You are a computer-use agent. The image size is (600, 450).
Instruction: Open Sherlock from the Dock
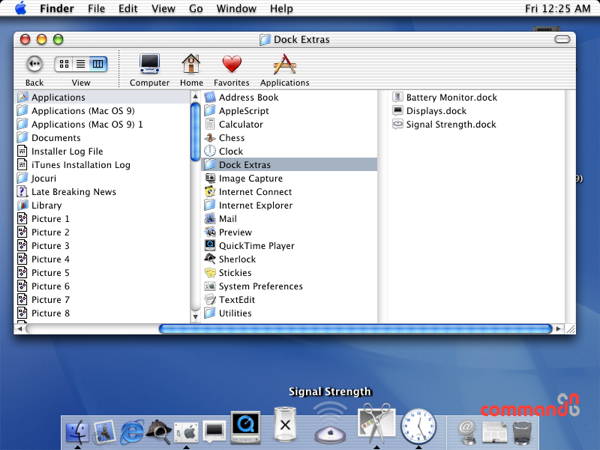coord(159,431)
